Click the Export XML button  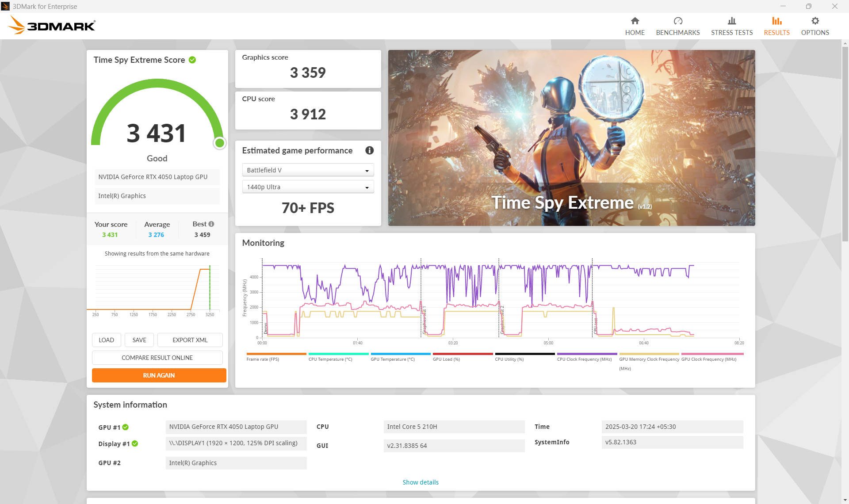(190, 340)
